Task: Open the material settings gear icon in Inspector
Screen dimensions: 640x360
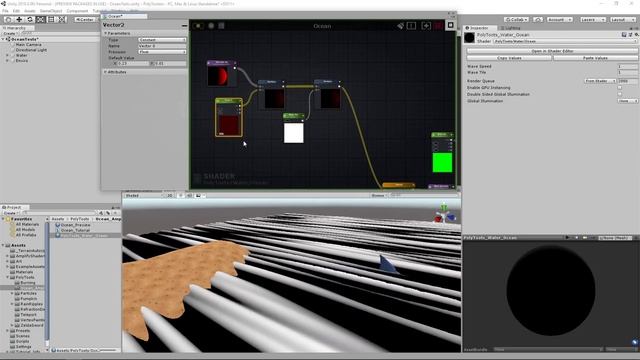Action: point(636,35)
